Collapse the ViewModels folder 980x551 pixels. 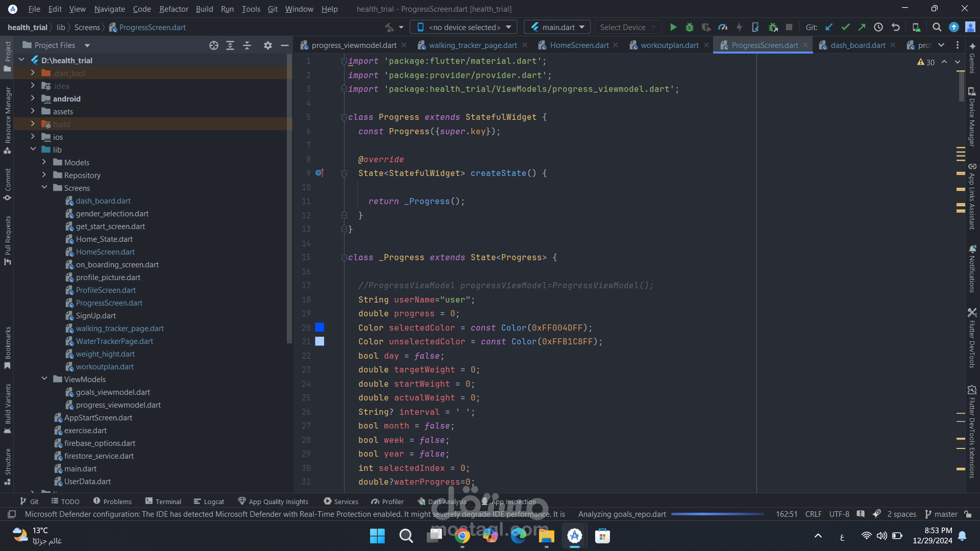point(44,379)
